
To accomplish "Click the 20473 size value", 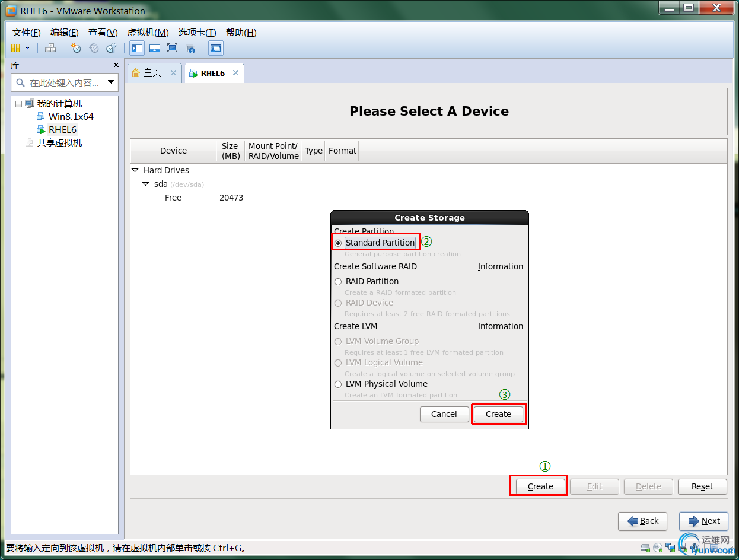I will (231, 198).
